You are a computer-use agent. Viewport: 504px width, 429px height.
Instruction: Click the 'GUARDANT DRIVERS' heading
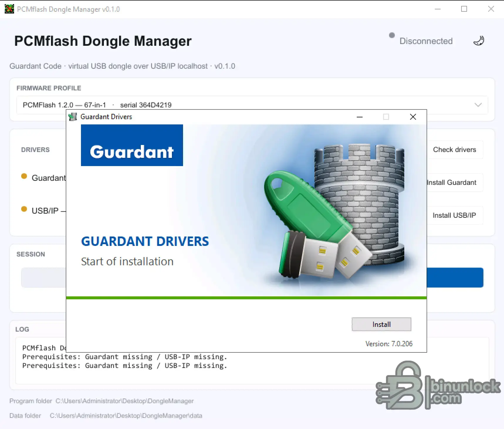pos(145,241)
